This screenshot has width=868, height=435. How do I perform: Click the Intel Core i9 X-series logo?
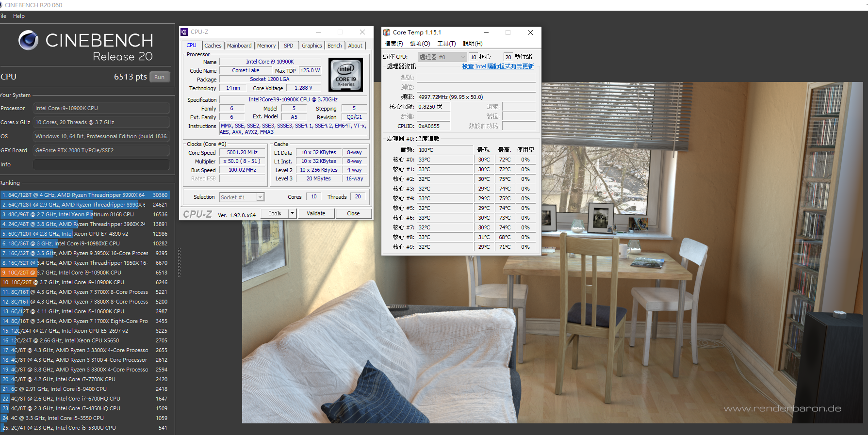click(345, 75)
